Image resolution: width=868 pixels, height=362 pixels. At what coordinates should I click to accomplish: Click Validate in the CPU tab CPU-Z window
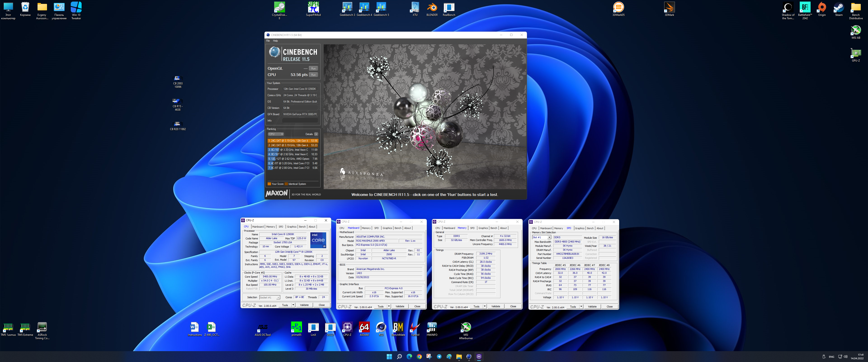(304, 305)
